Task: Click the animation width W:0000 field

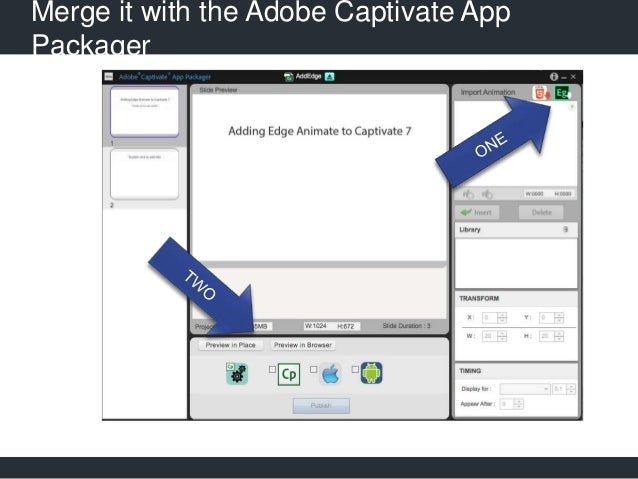Action: [535, 194]
